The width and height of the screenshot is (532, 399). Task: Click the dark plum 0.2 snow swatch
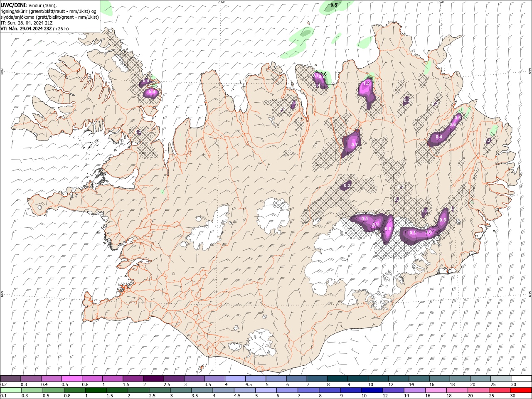point(10,379)
